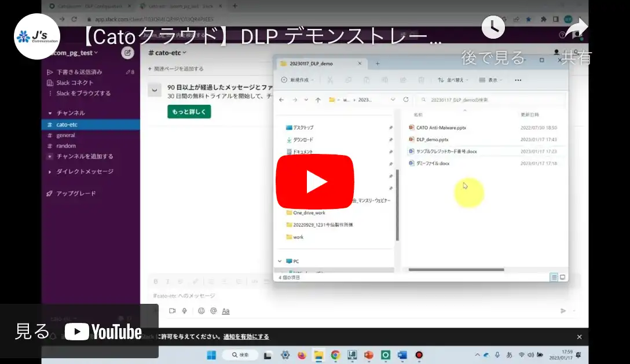Open the 並べ替え sort dropdown in Explorer
The width and height of the screenshot is (630, 364).
point(453,80)
